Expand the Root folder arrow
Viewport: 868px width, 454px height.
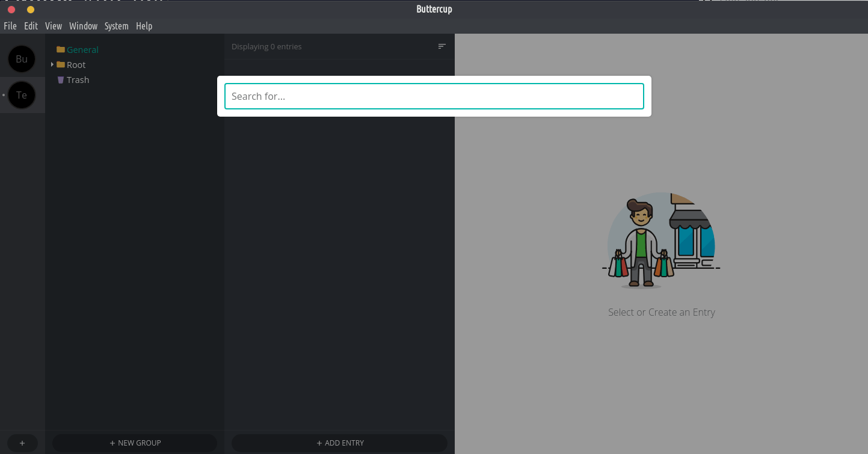[52, 64]
